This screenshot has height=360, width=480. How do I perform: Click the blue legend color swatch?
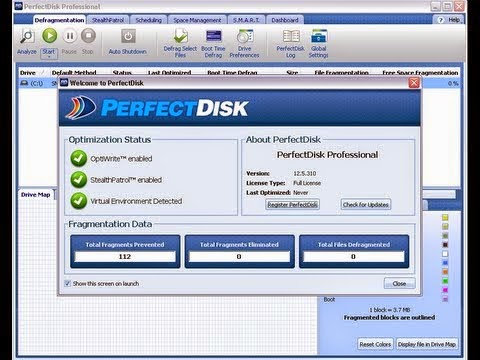(445, 263)
